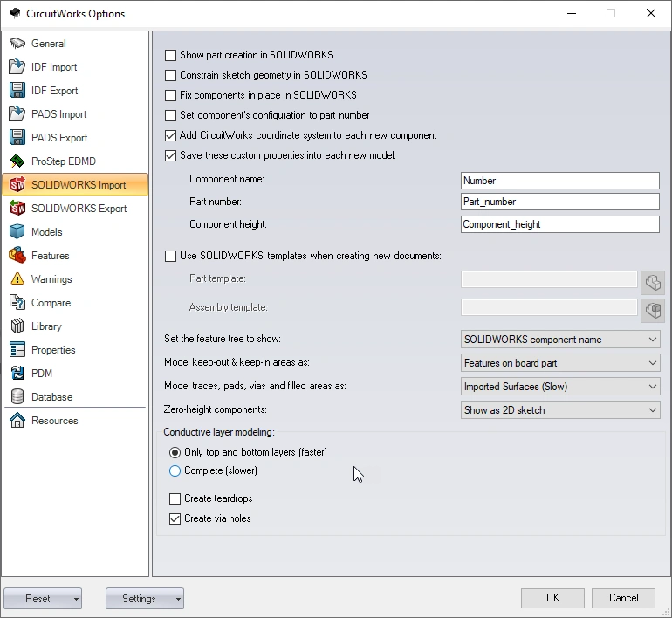The width and height of the screenshot is (672, 618).
Task: Open the Models cube icon
Action: click(x=17, y=232)
